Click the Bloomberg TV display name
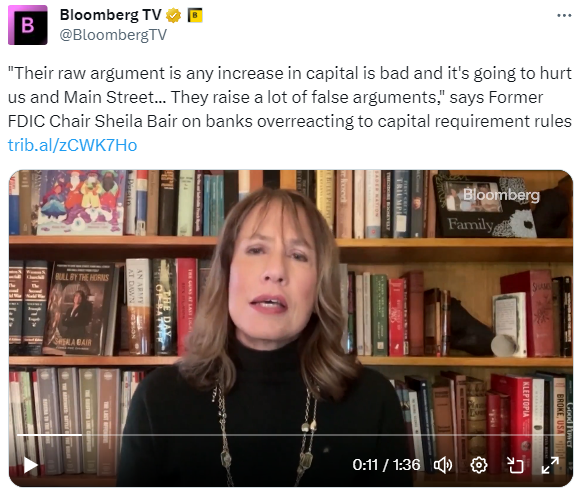 111,15
